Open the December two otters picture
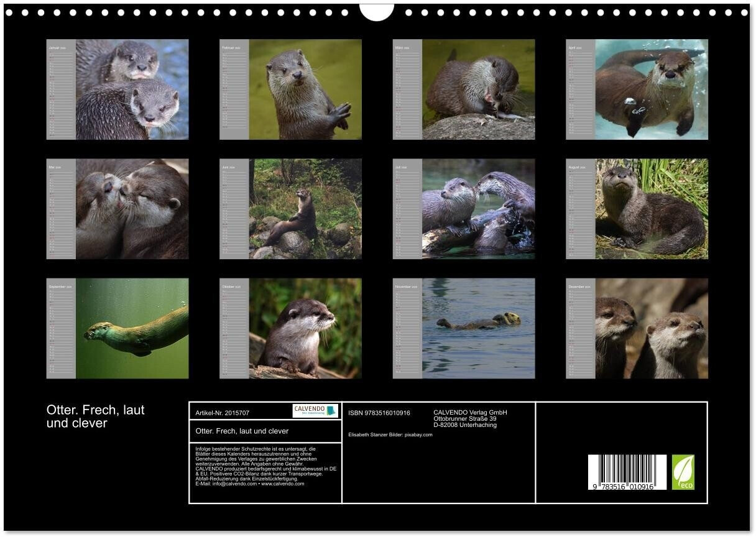This screenshot has width=756, height=537. click(x=652, y=328)
